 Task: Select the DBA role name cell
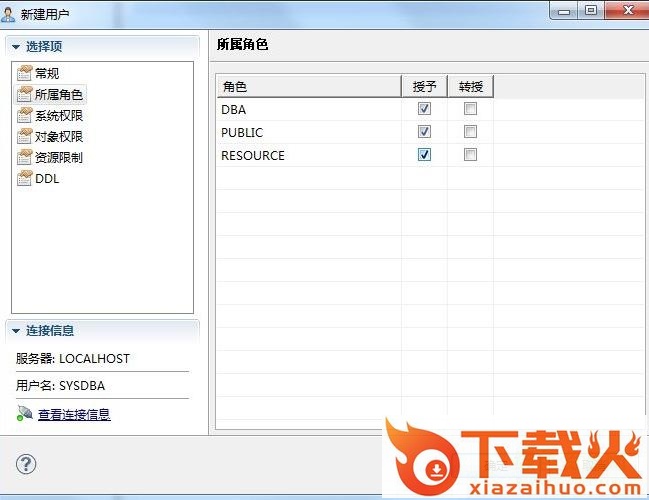tap(309, 110)
